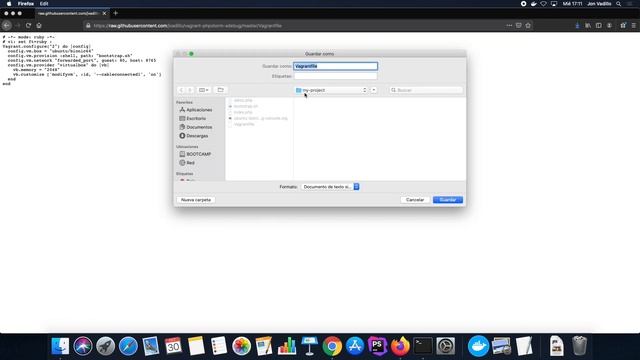This screenshot has height=360, width=640.
Task: Open Docker from the Dock
Action: 478,346
